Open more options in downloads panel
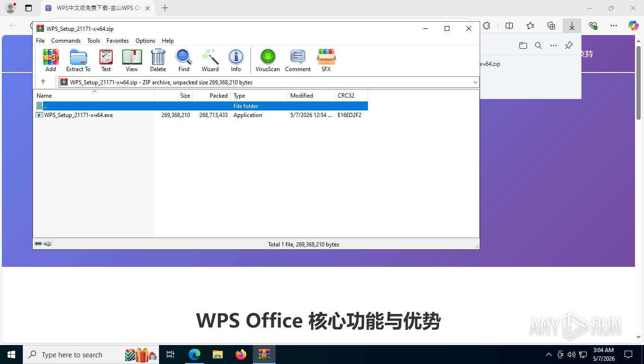This screenshot has width=644, height=364. (x=554, y=45)
